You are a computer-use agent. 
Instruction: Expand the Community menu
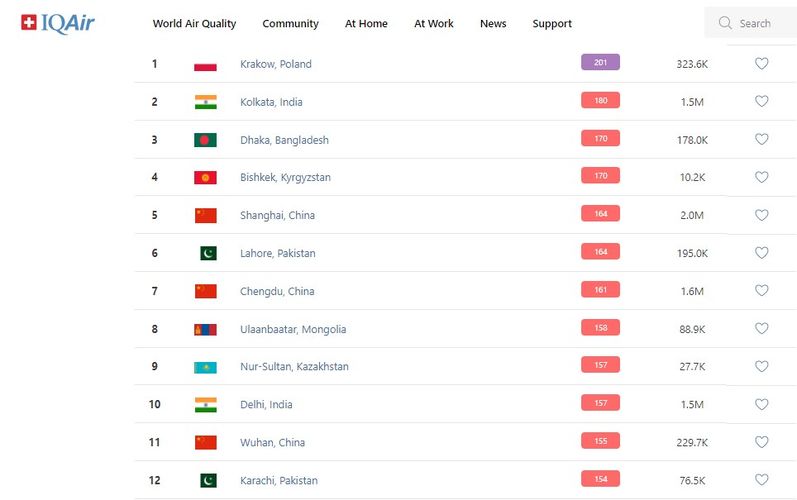pyautogui.click(x=290, y=24)
